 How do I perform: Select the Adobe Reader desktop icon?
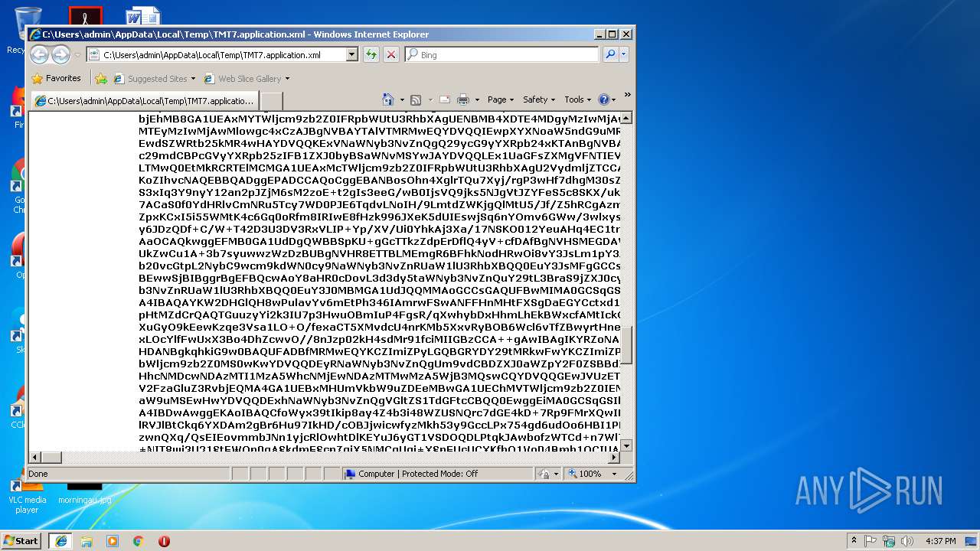(85, 15)
